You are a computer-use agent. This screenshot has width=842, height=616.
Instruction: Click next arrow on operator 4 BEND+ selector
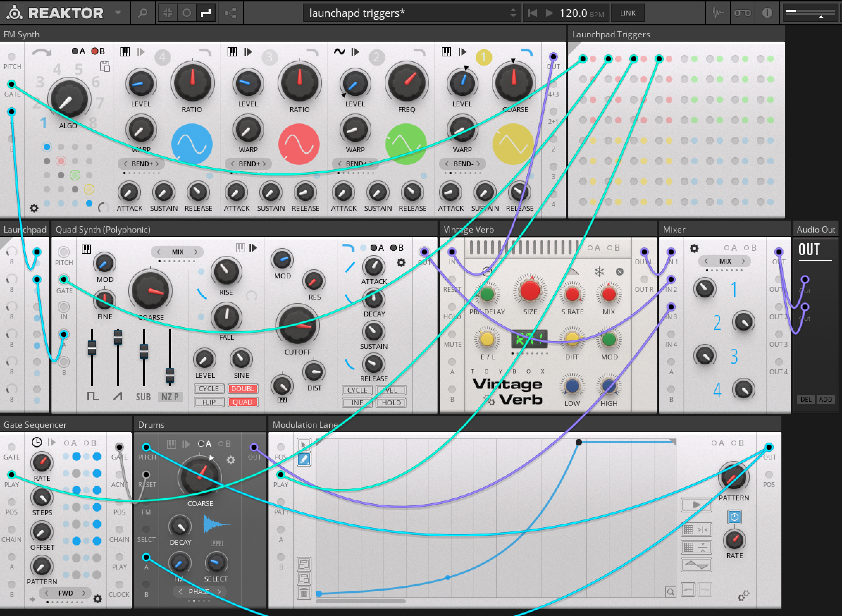coord(158,164)
